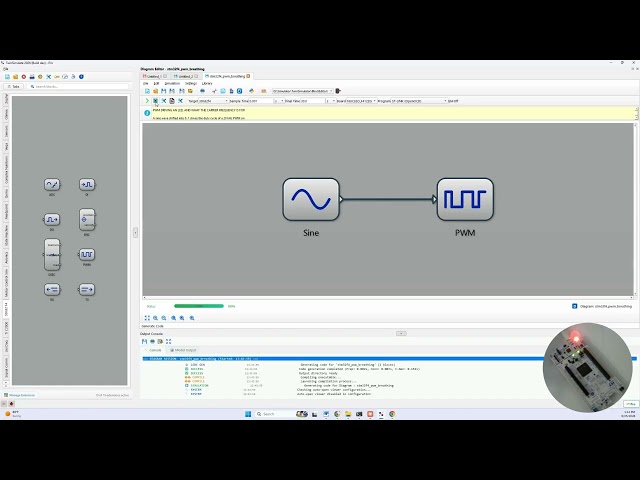The image size is (640, 480).
Task: Click the print icon in the editor toolbar
Action: click(x=202, y=91)
